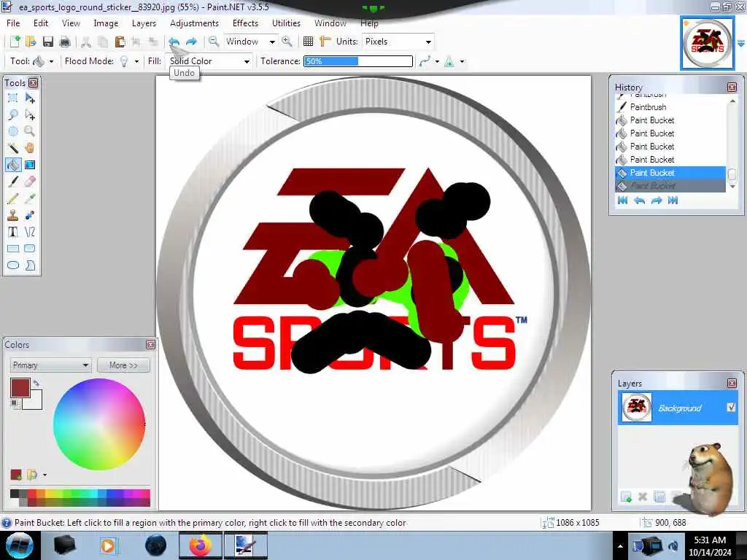Open the Effects menu
This screenshot has width=747, height=560.
(x=245, y=23)
